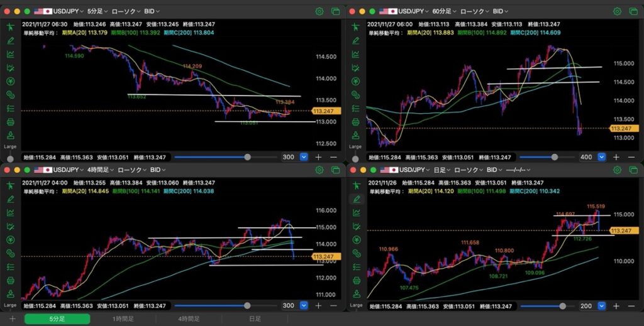Screen dimensions: 644x326
Task: Open the gear settings of 4時間足 window
Action: (319, 170)
